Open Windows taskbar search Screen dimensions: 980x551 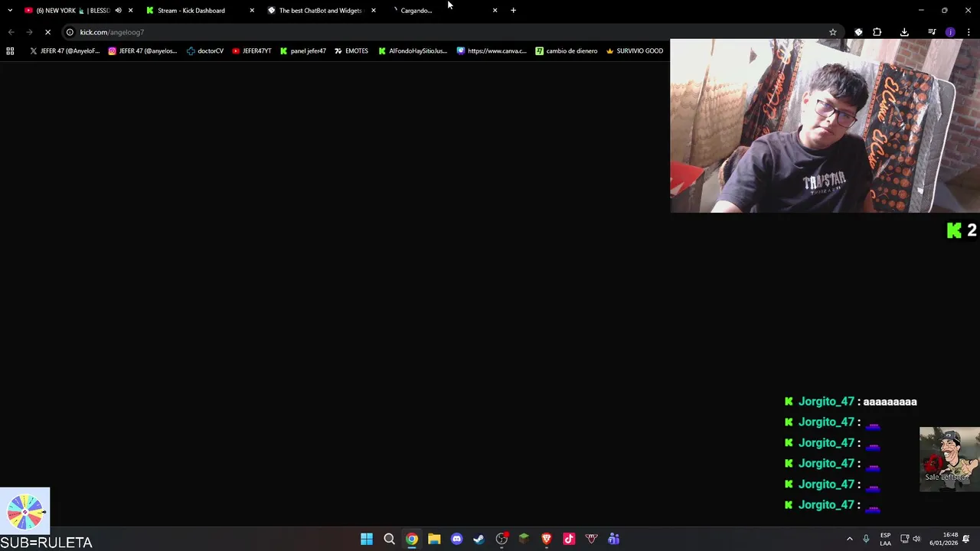point(389,539)
